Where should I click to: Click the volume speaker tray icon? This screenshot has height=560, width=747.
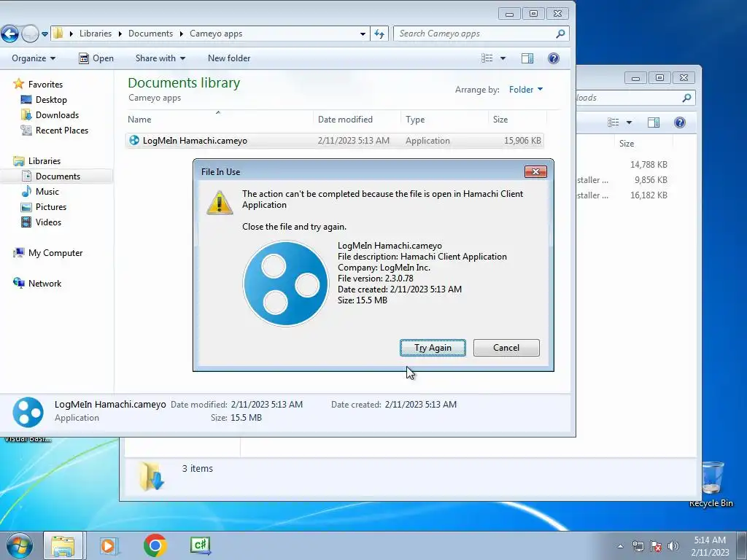673,546
